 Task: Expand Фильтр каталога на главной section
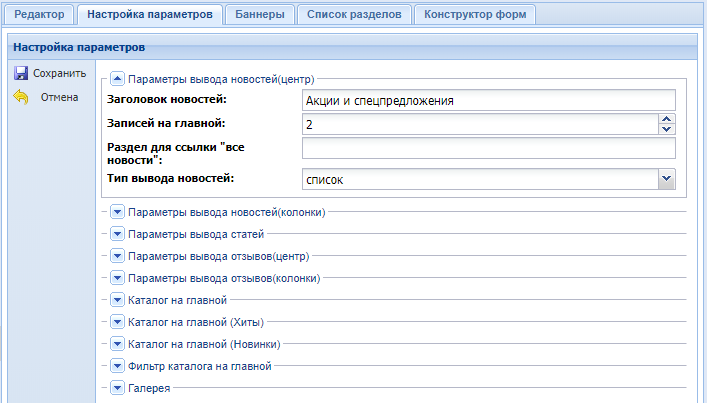(117, 366)
